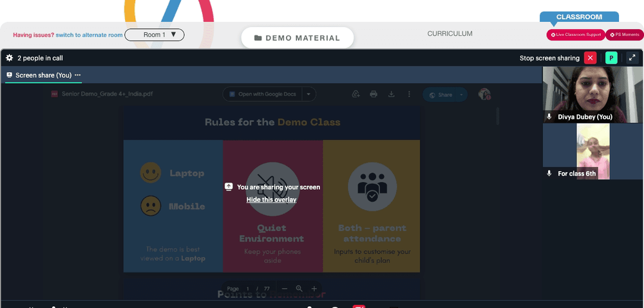Open the Room 1 dropdown

(155, 35)
